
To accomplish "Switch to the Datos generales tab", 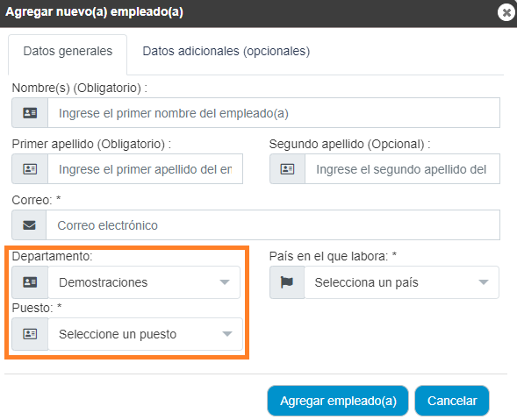I will pyautogui.click(x=68, y=52).
